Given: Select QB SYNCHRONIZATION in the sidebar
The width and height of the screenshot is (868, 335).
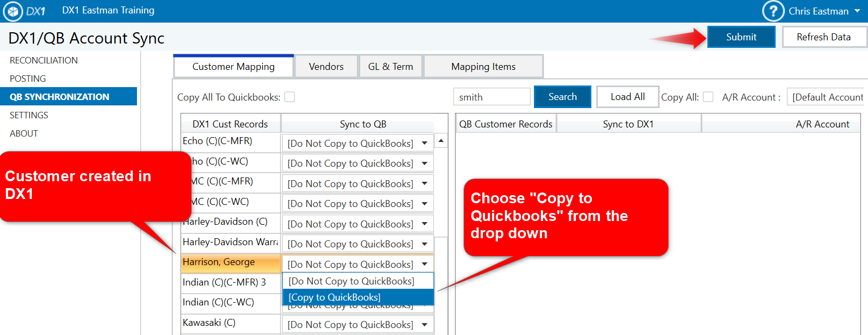Looking at the screenshot, I should coord(68,97).
